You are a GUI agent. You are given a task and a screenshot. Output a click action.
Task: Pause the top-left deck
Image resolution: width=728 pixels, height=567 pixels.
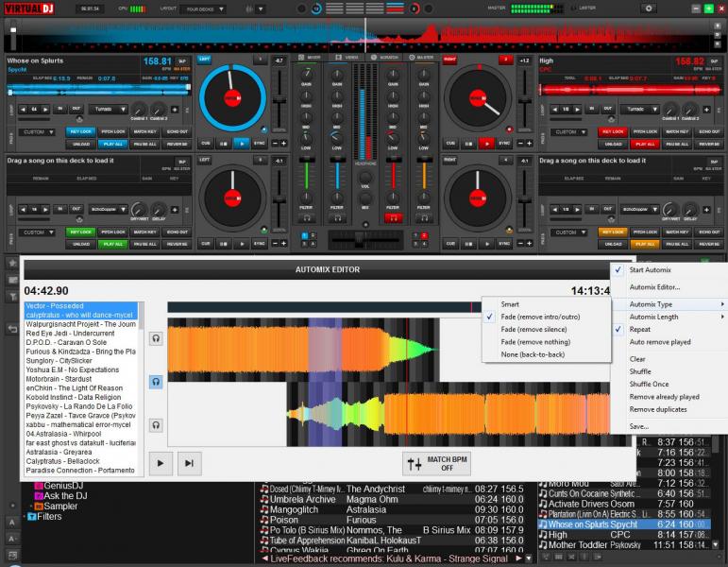[x=224, y=144]
